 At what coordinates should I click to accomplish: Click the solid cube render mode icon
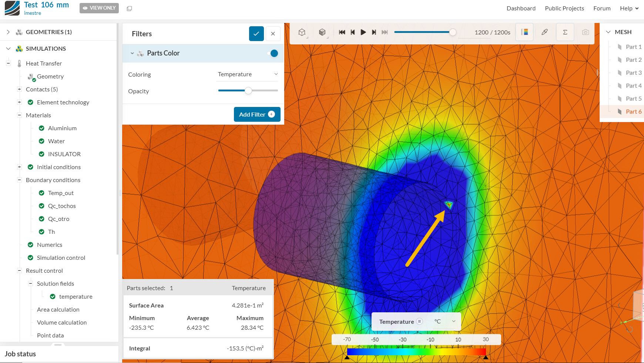click(x=322, y=32)
